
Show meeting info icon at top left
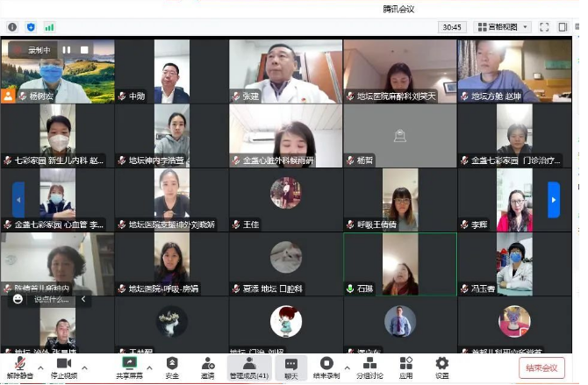point(12,27)
